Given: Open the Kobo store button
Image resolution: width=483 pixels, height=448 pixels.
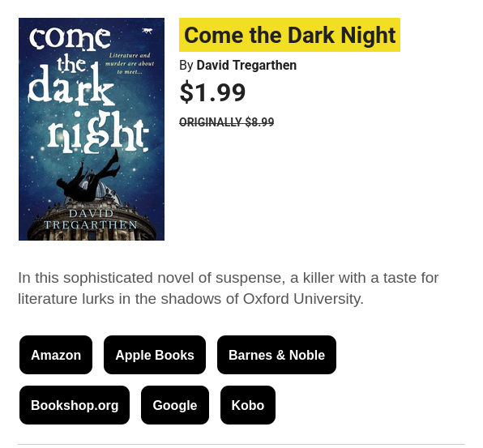Looking at the screenshot, I should pyautogui.click(x=248, y=405).
